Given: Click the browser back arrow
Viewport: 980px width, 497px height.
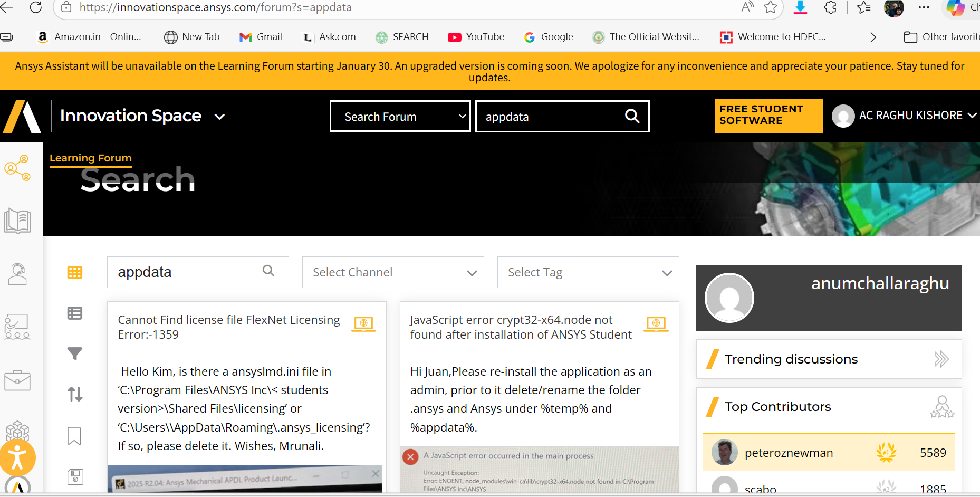Looking at the screenshot, I should [x=7, y=7].
